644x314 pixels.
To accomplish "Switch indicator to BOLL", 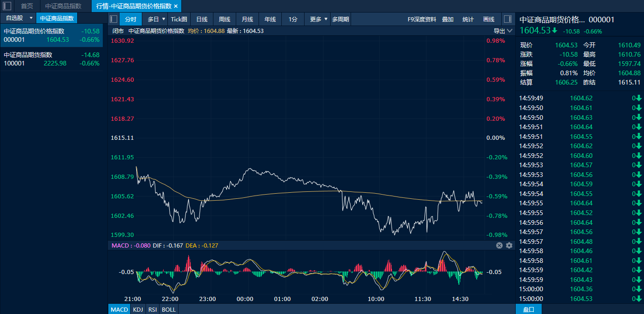I will coord(169,309).
